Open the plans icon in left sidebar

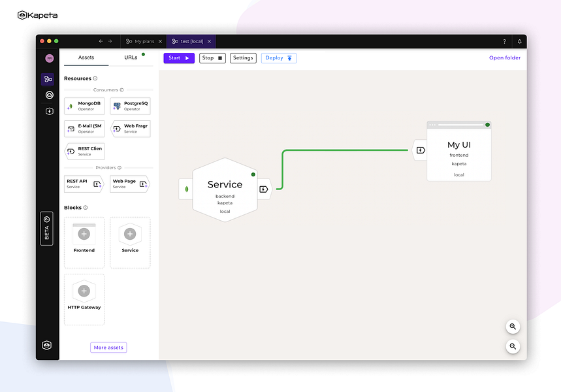(47, 78)
